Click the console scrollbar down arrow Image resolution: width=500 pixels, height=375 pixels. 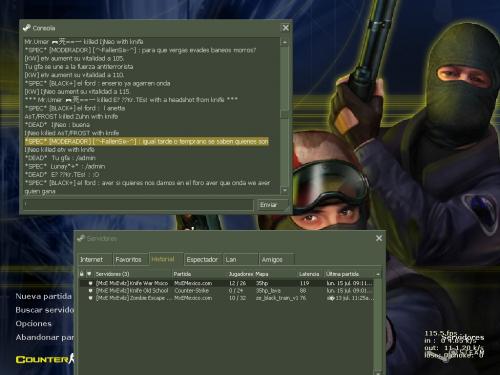[x=285, y=190]
